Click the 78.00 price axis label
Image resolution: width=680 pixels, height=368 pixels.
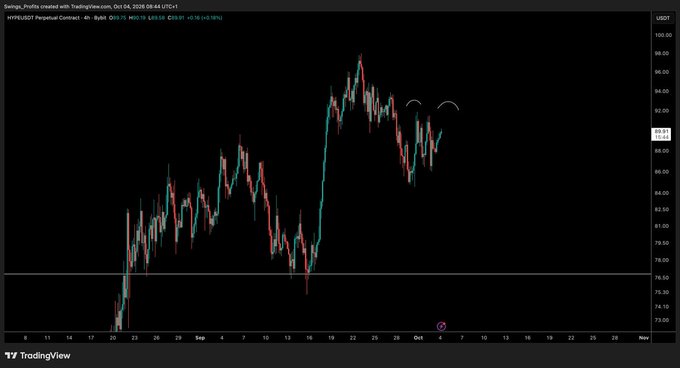tap(662, 260)
